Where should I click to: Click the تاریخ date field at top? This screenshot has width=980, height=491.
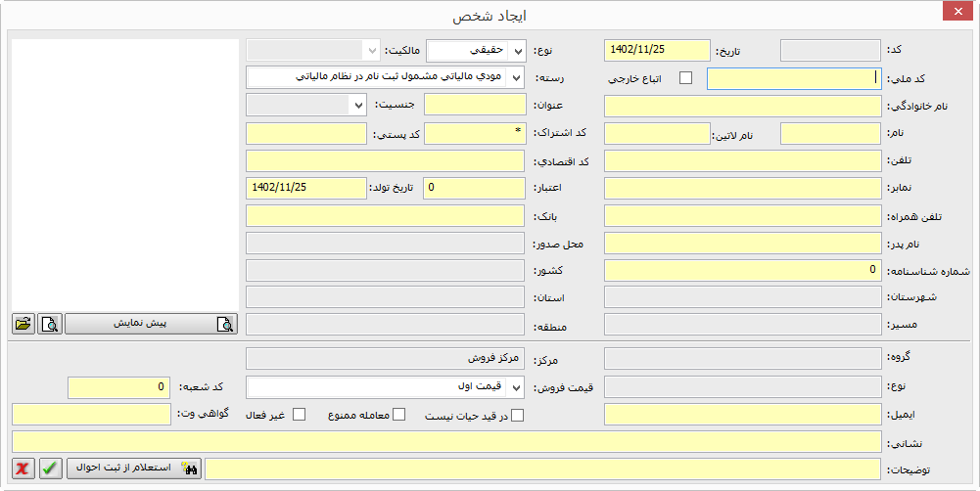click(x=657, y=51)
